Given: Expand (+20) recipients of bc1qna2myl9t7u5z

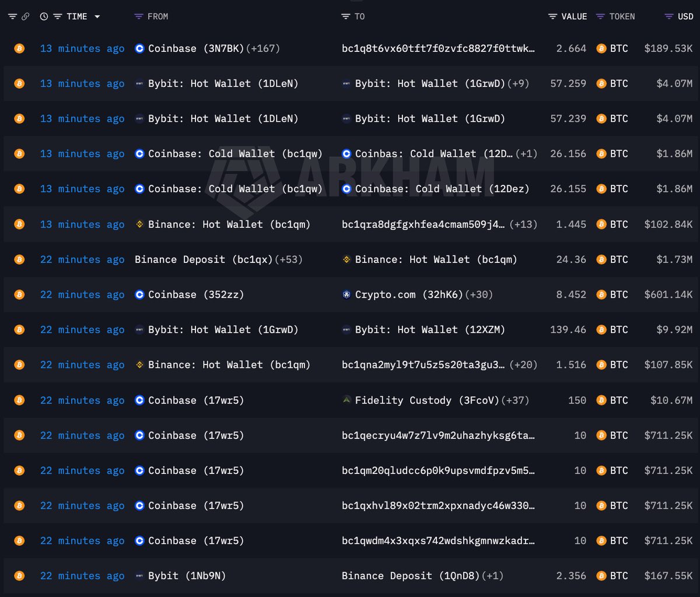Looking at the screenshot, I should [x=523, y=365].
